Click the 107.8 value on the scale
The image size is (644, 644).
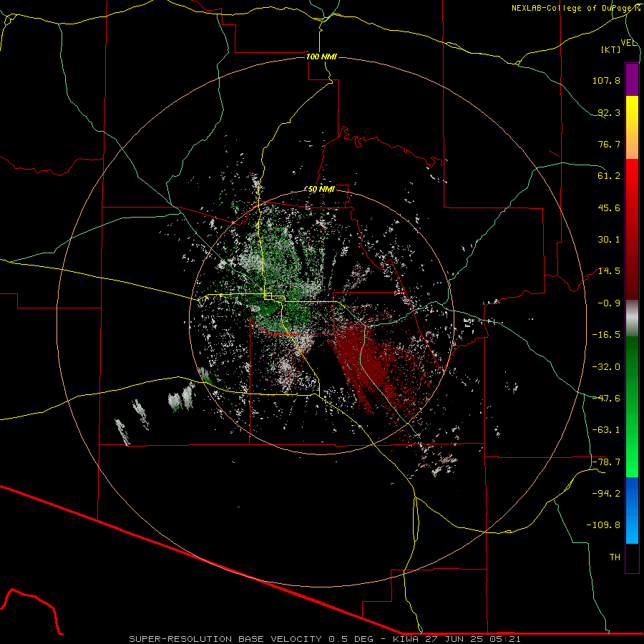(x=606, y=80)
